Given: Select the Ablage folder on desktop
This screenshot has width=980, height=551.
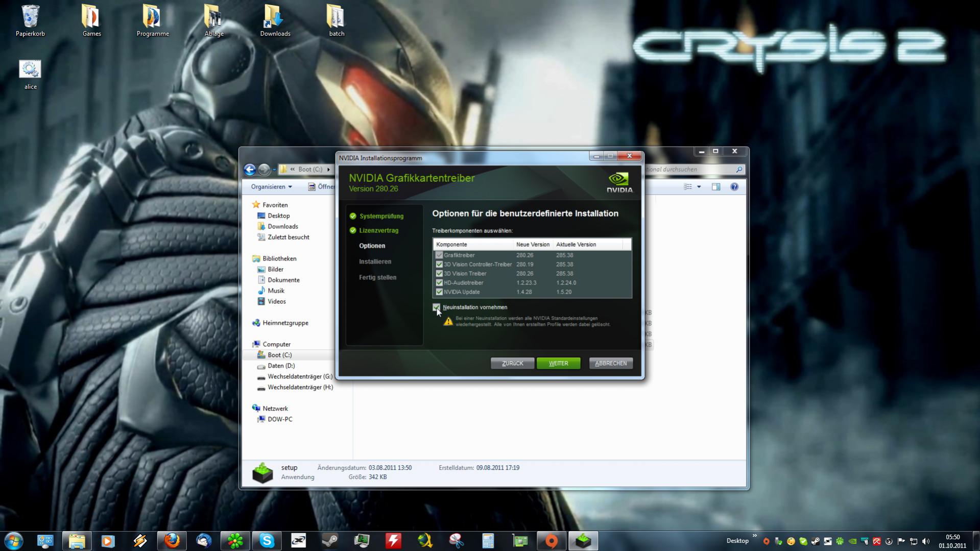Looking at the screenshot, I should click(x=214, y=21).
